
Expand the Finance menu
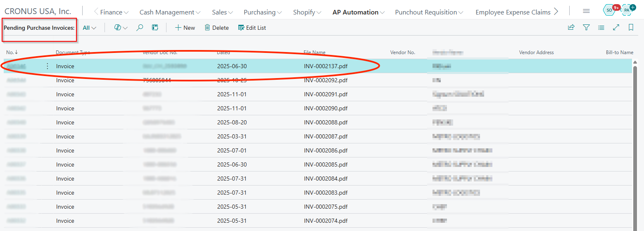click(x=114, y=12)
